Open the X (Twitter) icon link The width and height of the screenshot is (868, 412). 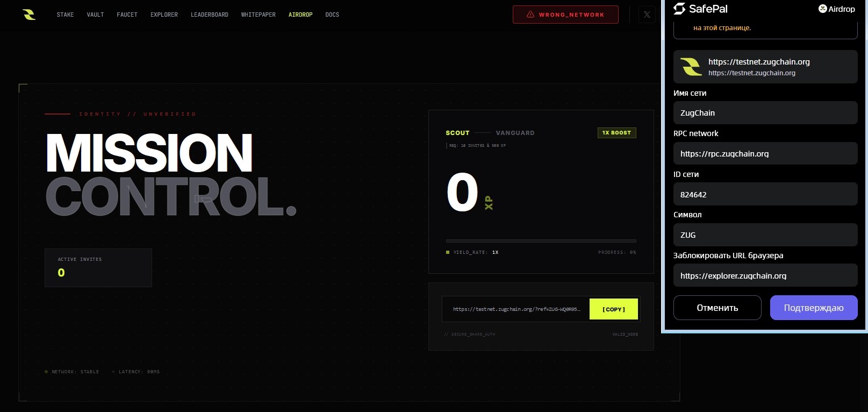pos(647,15)
